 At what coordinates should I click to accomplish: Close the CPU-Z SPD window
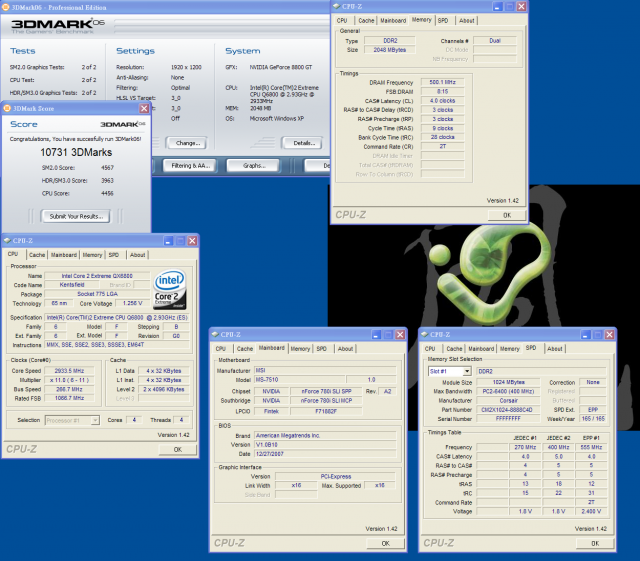point(610,335)
